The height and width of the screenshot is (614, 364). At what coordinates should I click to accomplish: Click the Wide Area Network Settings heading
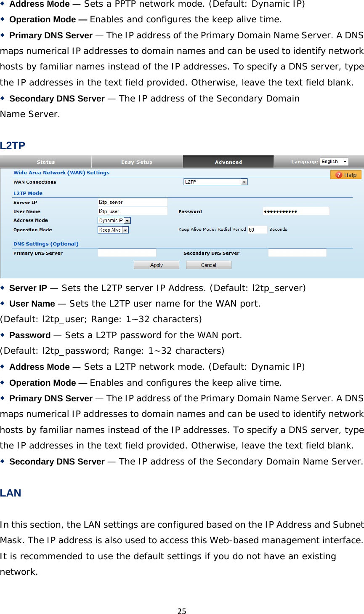[61, 173]
